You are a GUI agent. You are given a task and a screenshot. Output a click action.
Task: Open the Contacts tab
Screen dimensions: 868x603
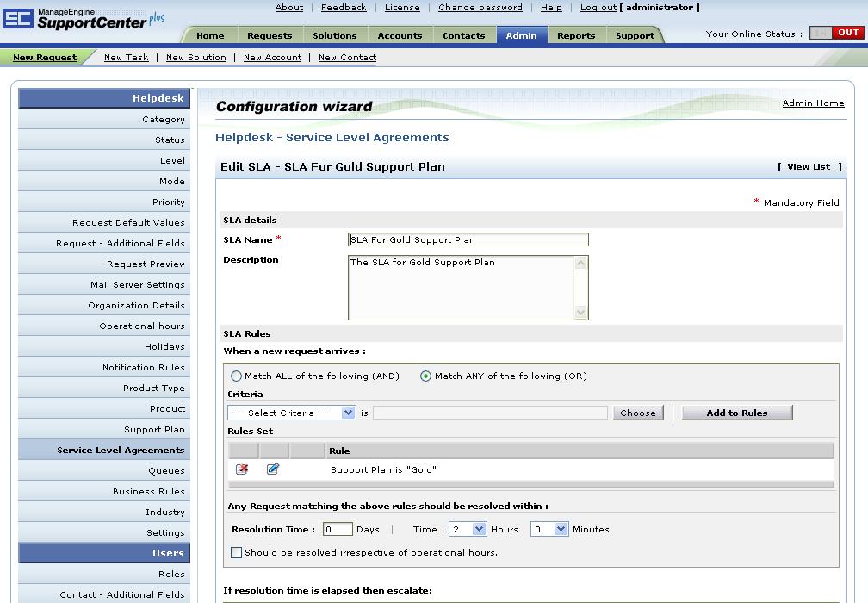[x=464, y=35]
